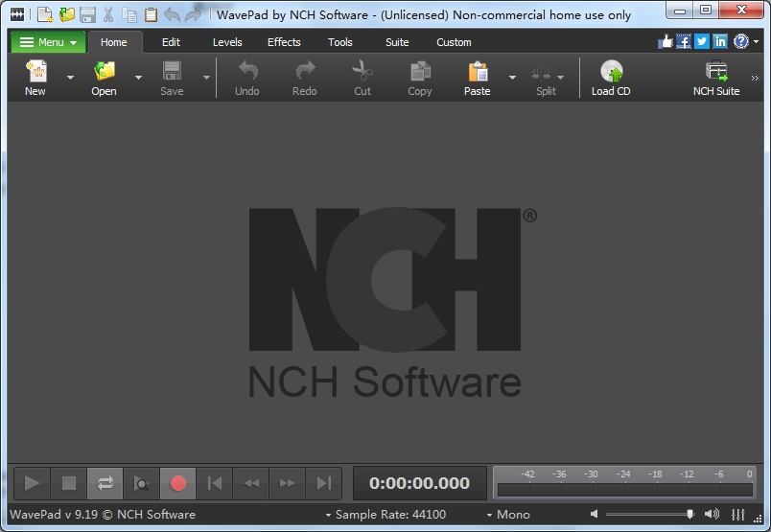771x532 pixels.
Task: Click the WavePad app icon in title bar
Action: [17, 14]
